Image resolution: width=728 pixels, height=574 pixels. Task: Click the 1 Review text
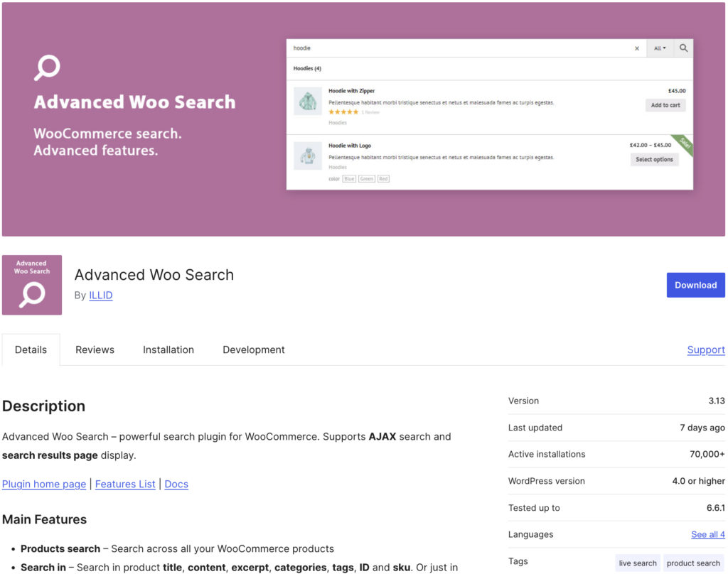click(x=370, y=112)
